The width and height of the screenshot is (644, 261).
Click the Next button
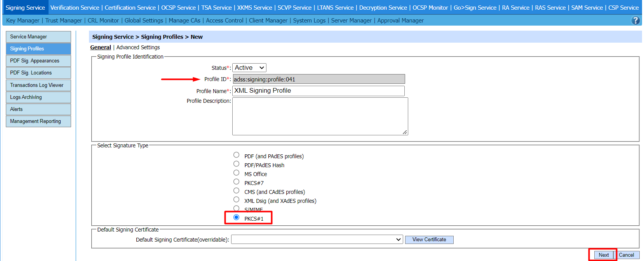point(603,255)
